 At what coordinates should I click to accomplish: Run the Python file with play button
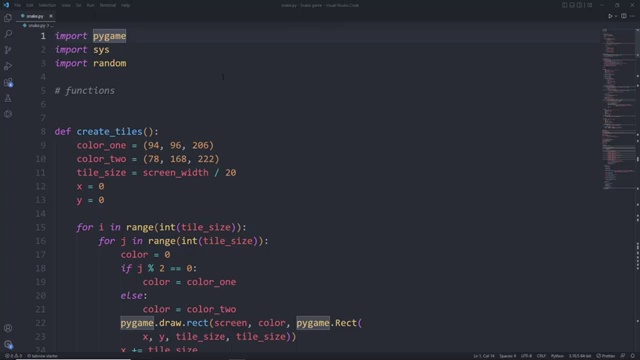tap(610, 16)
